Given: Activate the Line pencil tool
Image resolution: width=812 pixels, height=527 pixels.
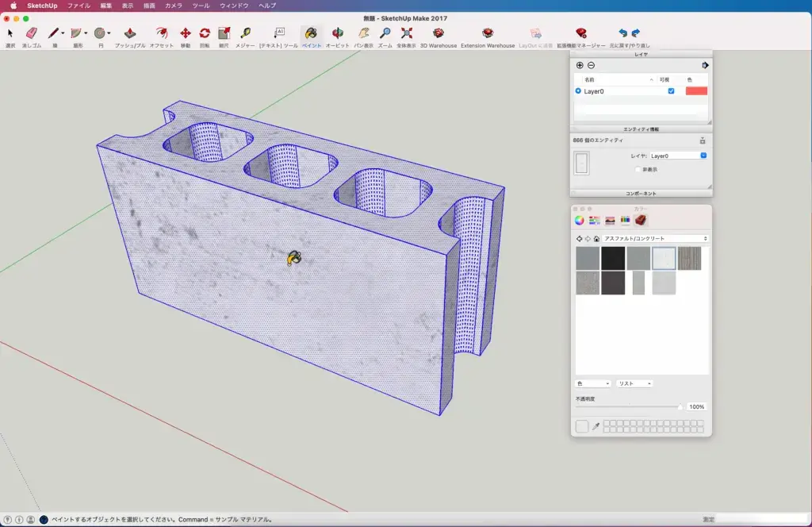Looking at the screenshot, I should pos(53,33).
